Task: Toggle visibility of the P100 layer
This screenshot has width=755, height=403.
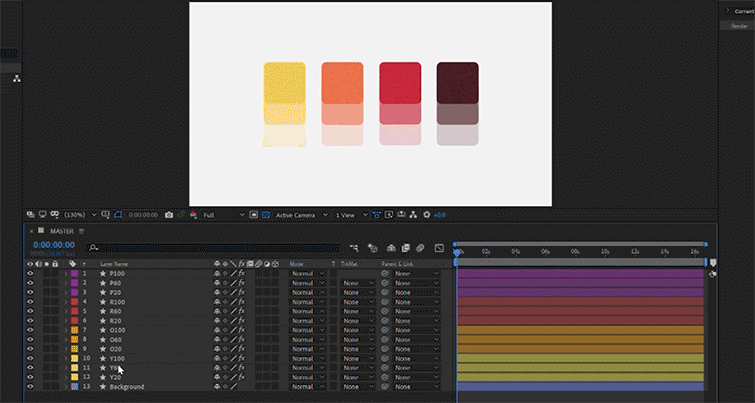Action: pos(30,273)
